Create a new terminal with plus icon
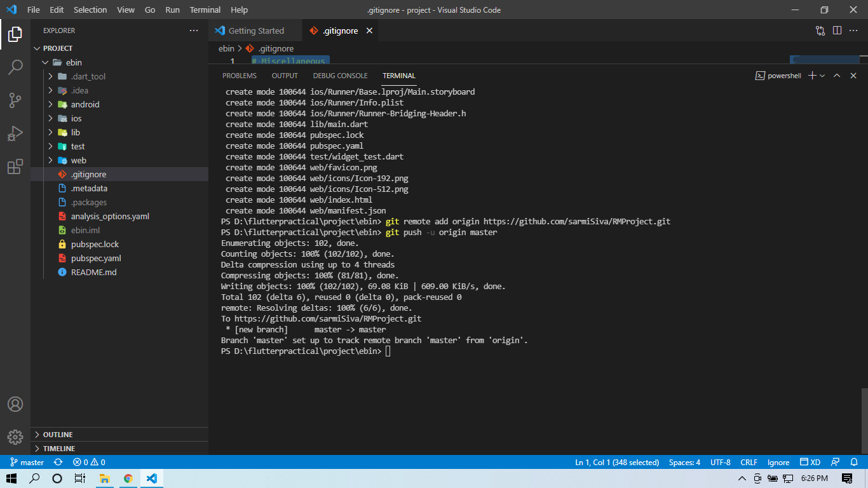The width and height of the screenshot is (868, 488). click(x=812, y=76)
